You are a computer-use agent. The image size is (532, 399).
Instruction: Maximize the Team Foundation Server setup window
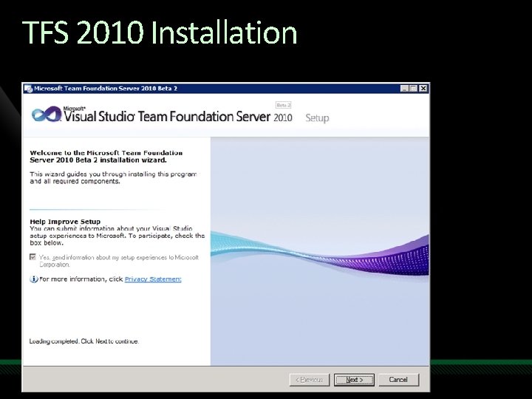pos(413,89)
